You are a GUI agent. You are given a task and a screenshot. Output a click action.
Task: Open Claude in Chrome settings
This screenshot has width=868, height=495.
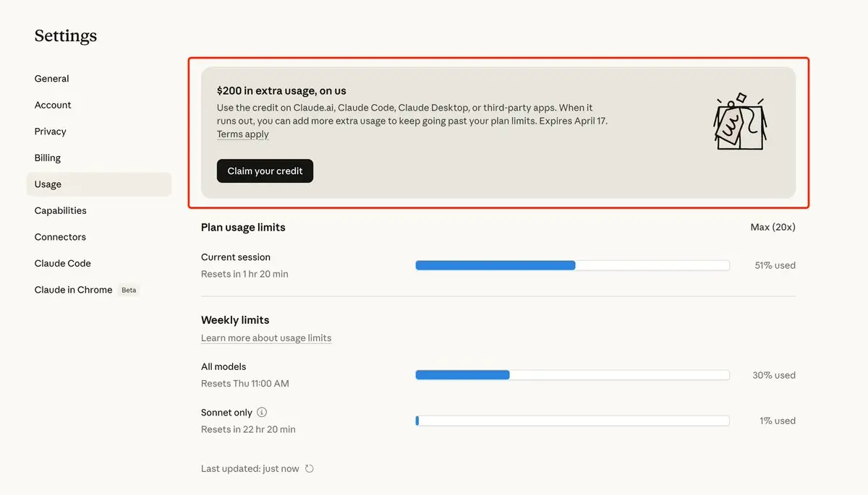pos(74,290)
